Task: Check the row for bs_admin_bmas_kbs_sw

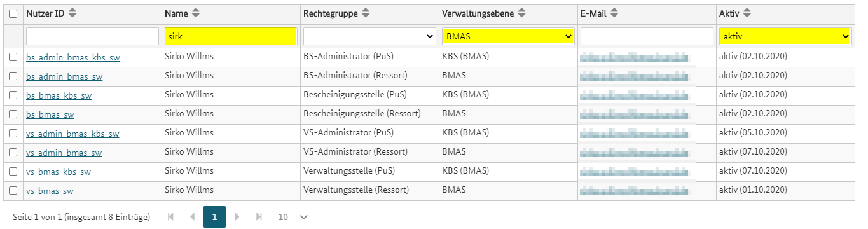Action: click(13, 57)
